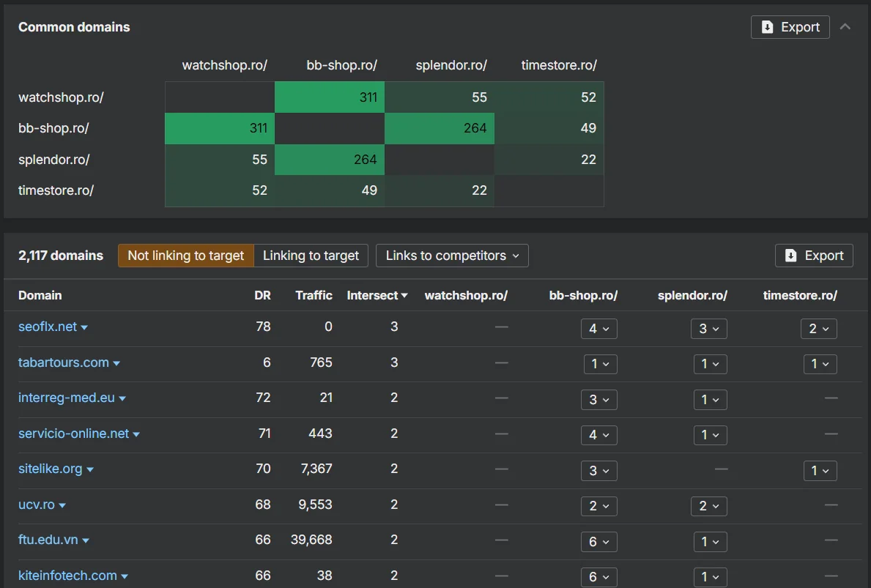Open ucv.ro domain link
This screenshot has height=588, width=871.
click(x=36, y=505)
